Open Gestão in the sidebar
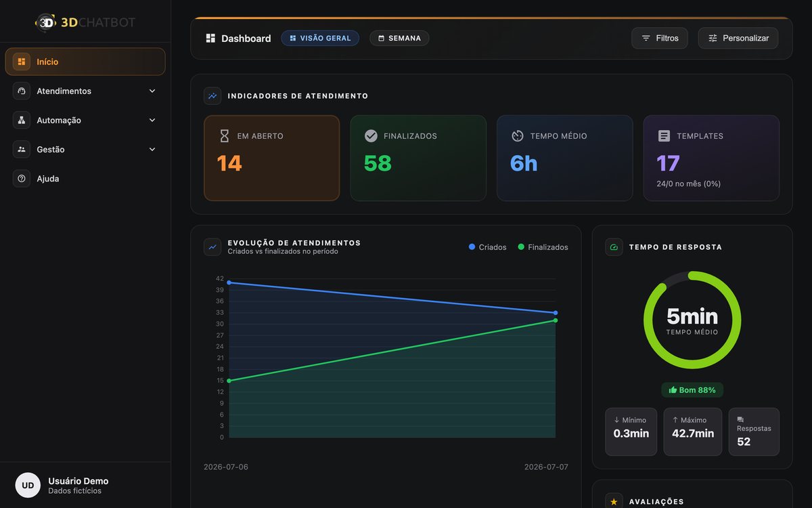The image size is (812, 508). click(85, 149)
